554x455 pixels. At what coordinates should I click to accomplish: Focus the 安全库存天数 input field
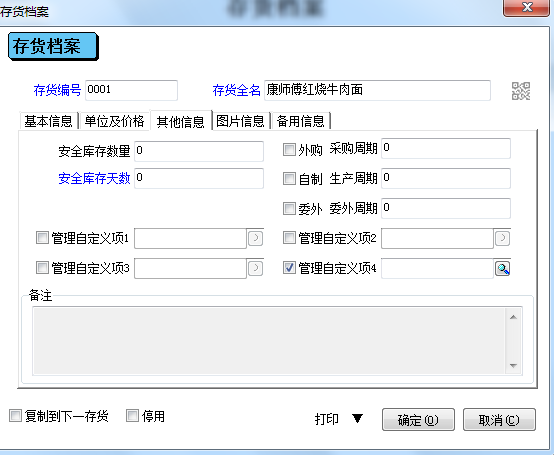coord(199,178)
